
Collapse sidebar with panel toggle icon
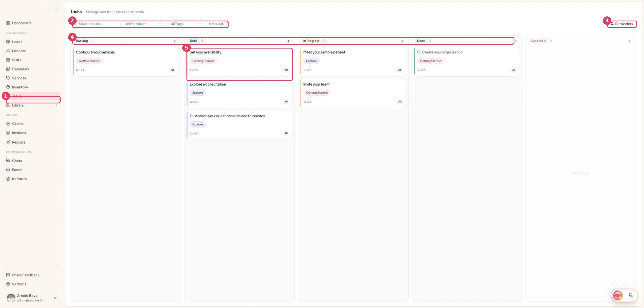coord(57,9)
